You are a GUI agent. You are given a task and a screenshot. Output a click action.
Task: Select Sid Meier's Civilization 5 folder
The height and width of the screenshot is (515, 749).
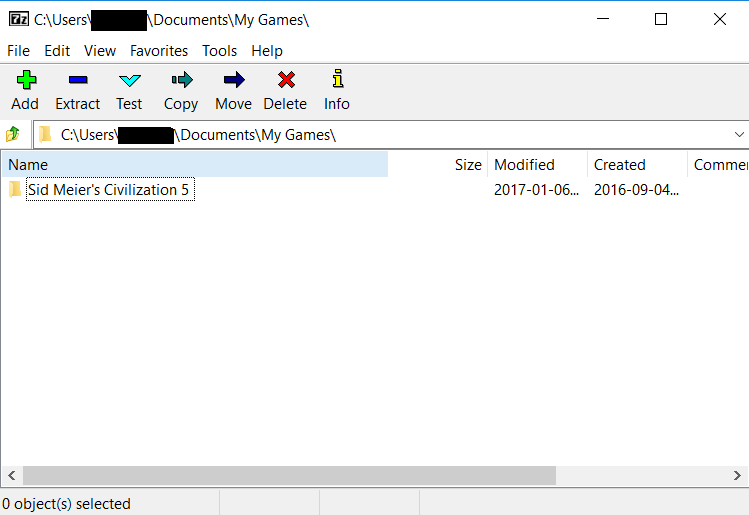click(x=108, y=190)
